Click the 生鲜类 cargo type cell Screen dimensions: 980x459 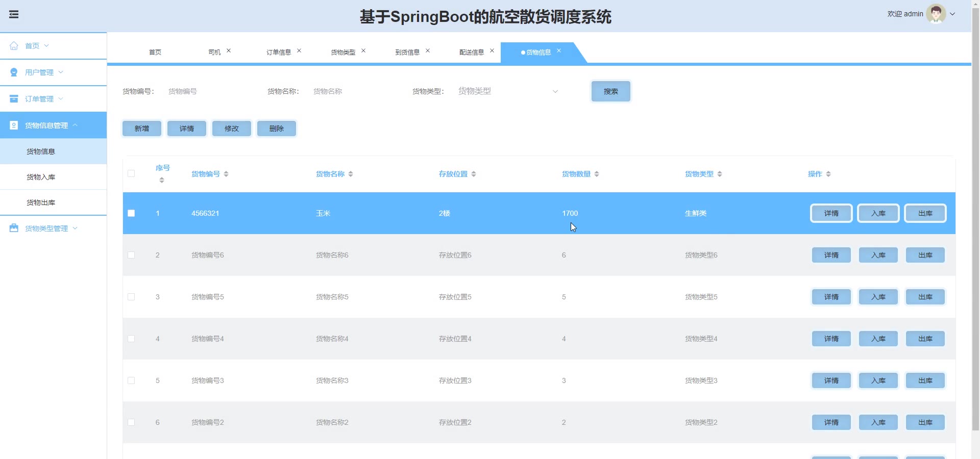[696, 213]
